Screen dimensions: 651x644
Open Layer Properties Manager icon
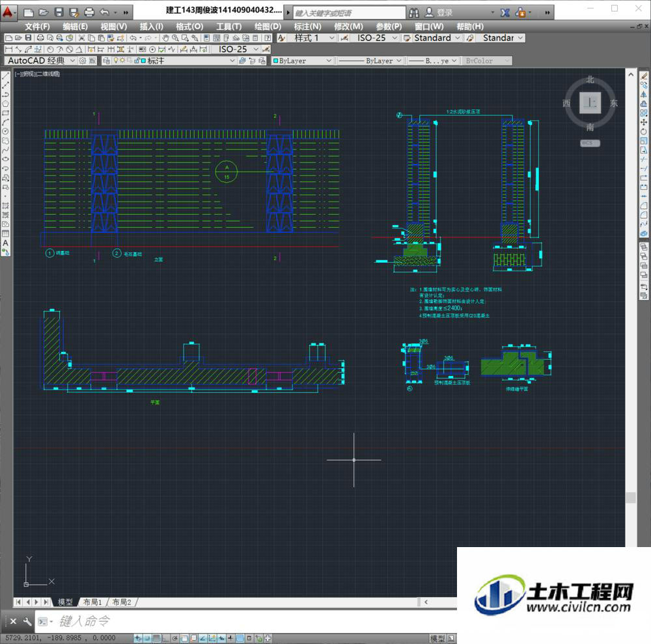(106, 60)
